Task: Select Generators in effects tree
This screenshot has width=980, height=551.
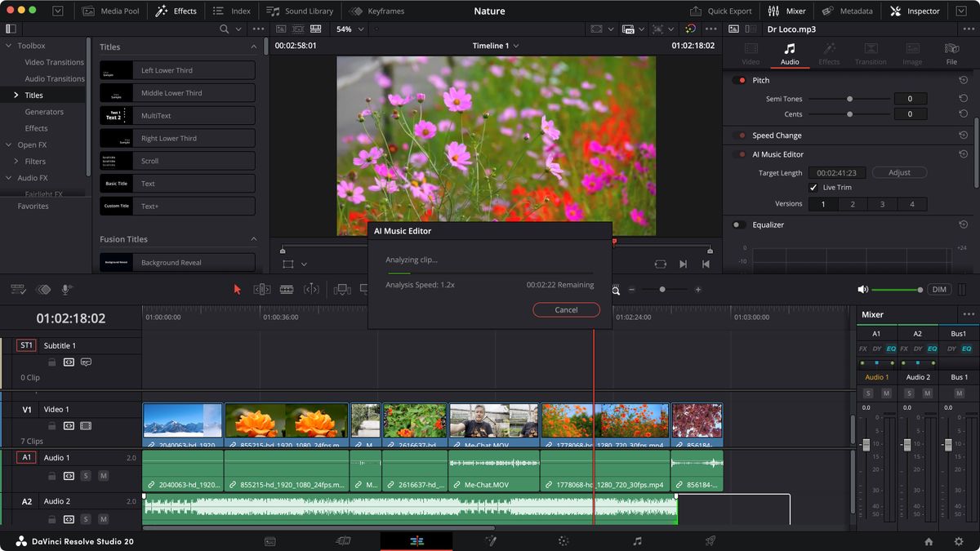Action: click(44, 112)
